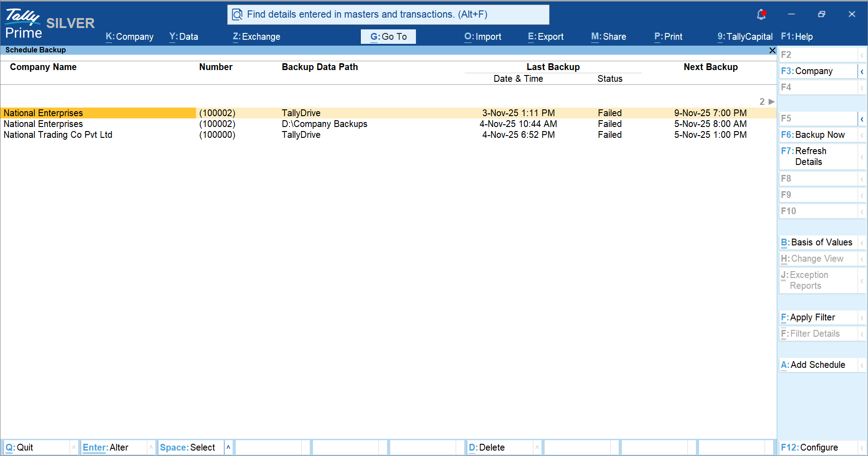
Task: Expand options beside A: Add Schedule
Action: coord(862,365)
